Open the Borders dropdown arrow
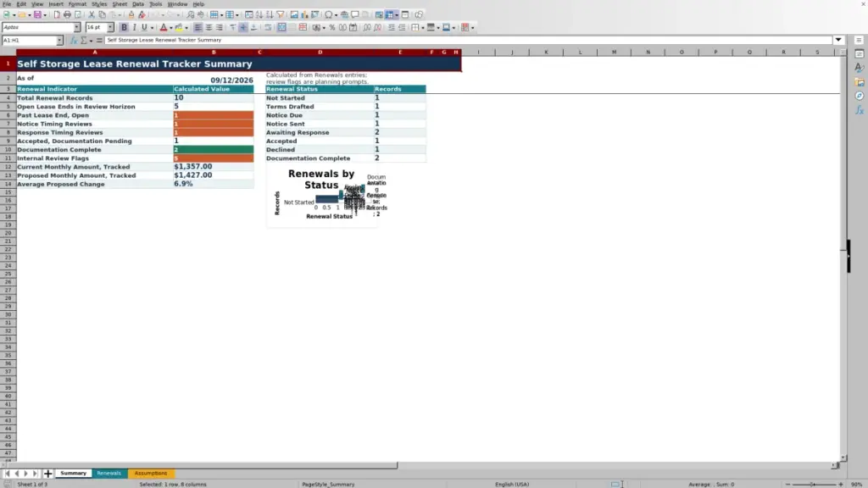The height and width of the screenshot is (488, 868). click(423, 28)
